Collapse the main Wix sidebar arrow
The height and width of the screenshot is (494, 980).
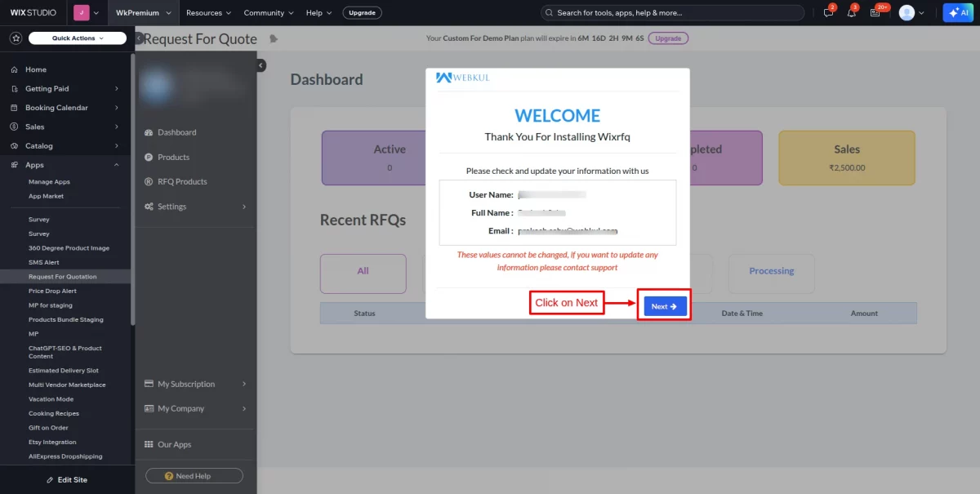point(139,38)
